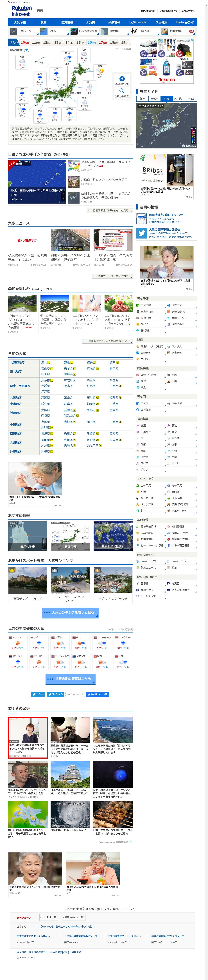Click the tsunami (津波) icon link
This screenshot has width=208, height=980.
tap(138, 381)
